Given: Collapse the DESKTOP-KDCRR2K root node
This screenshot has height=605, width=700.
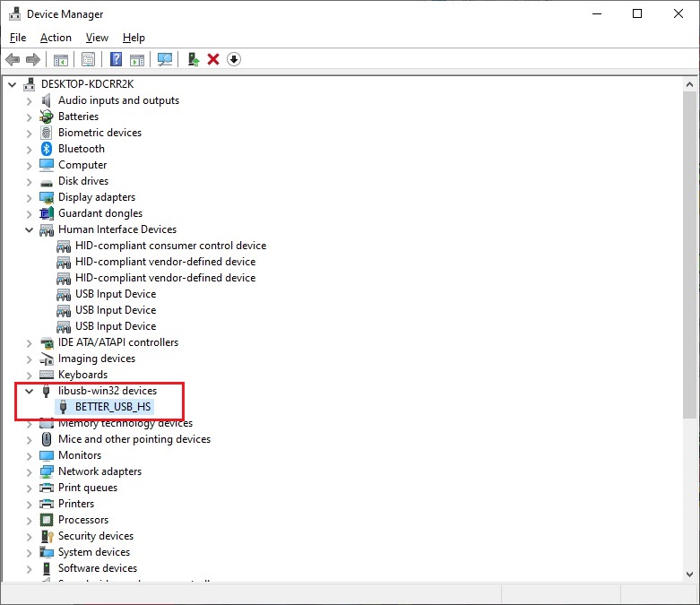Looking at the screenshot, I should click(13, 84).
